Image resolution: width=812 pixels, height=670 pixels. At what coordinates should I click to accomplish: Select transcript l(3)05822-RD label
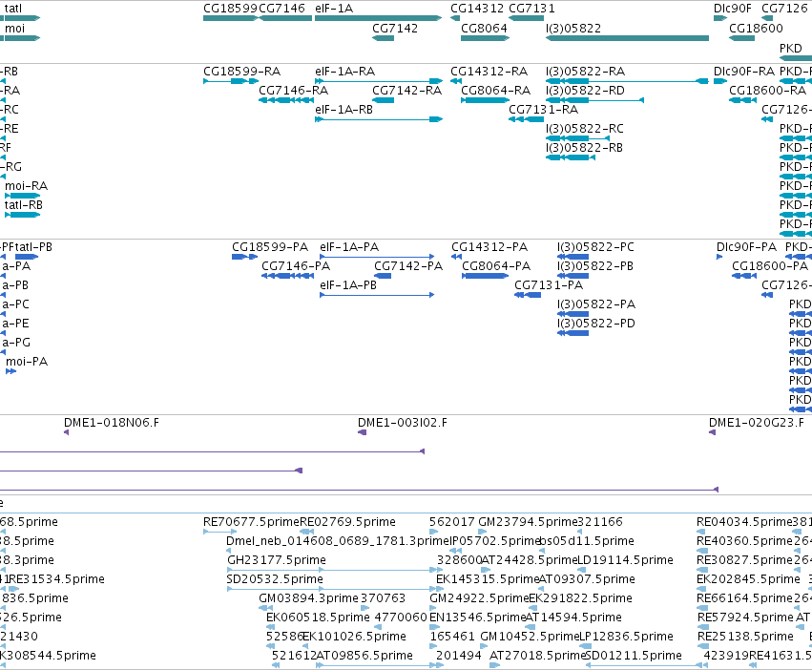click(x=585, y=91)
